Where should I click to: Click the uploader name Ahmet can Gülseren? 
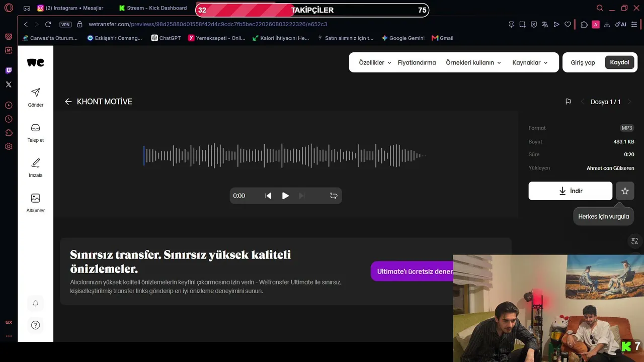[610, 168]
